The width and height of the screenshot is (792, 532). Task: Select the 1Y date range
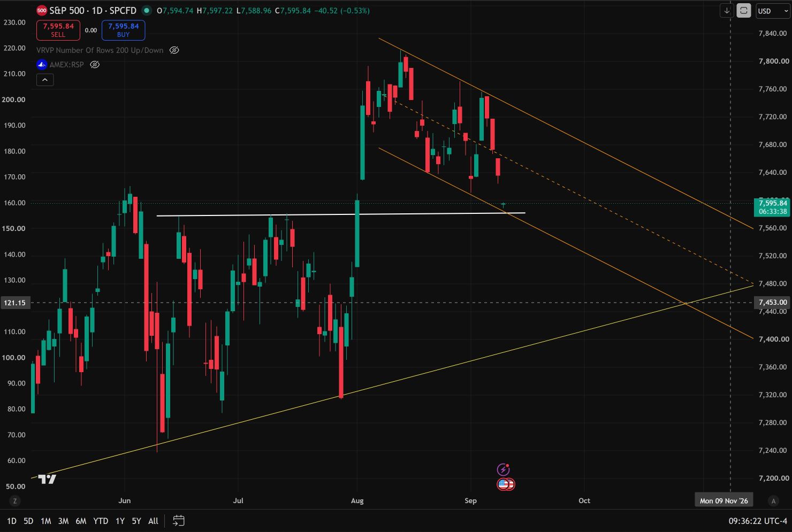click(x=120, y=521)
